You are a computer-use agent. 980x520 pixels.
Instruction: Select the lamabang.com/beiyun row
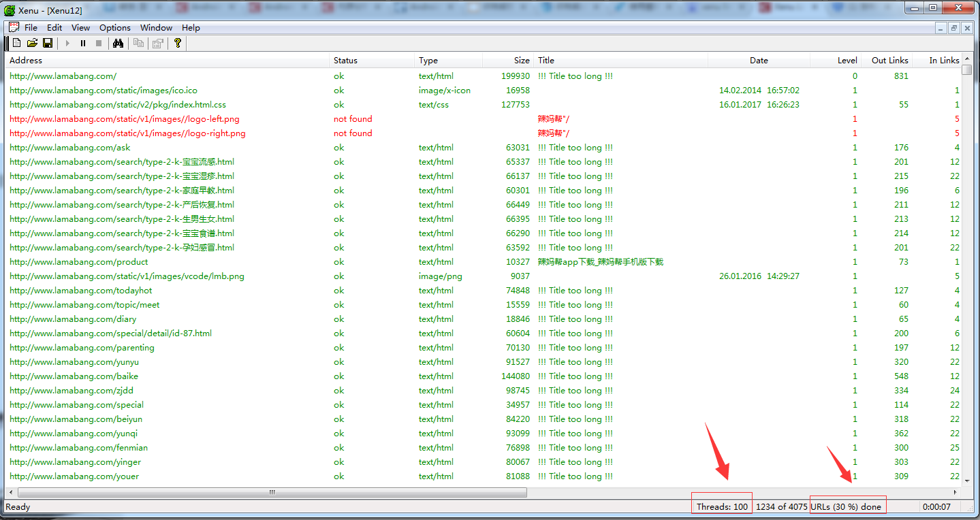point(484,419)
